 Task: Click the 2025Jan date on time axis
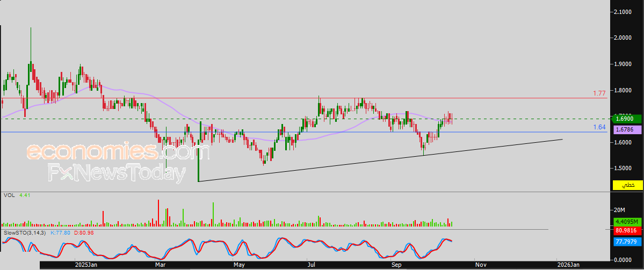(86, 265)
